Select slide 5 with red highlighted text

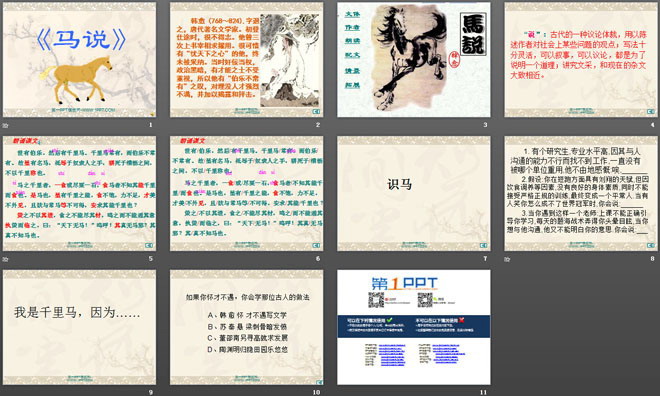(80, 194)
